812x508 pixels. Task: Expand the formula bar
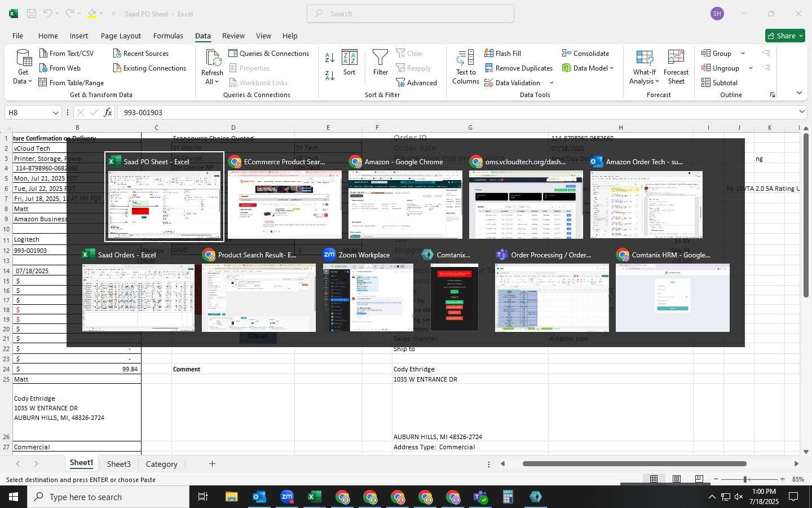(x=802, y=112)
